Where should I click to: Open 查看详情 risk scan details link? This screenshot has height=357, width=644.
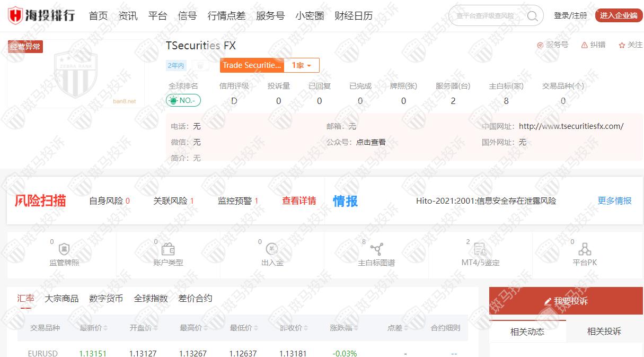coord(299,201)
